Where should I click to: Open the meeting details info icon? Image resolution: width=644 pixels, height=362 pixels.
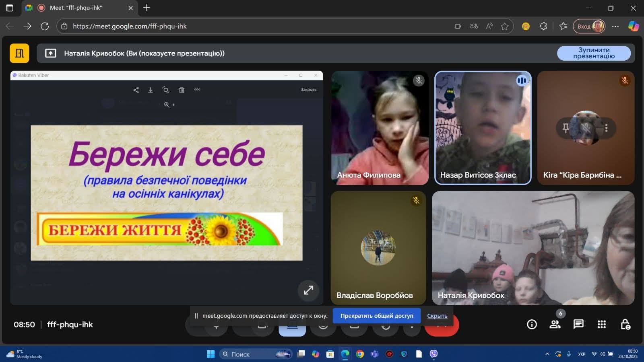click(x=532, y=324)
